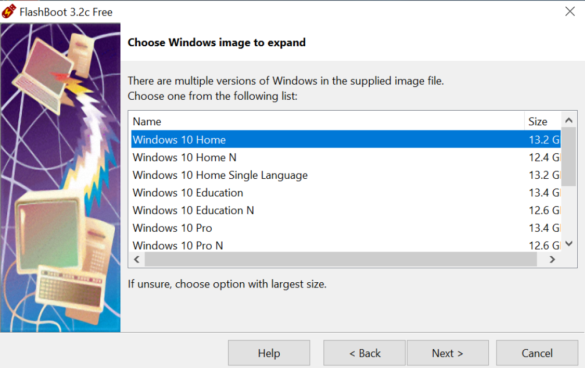Click the 12.4 G size of Home N
This screenshot has height=368, width=585.
[544, 157]
